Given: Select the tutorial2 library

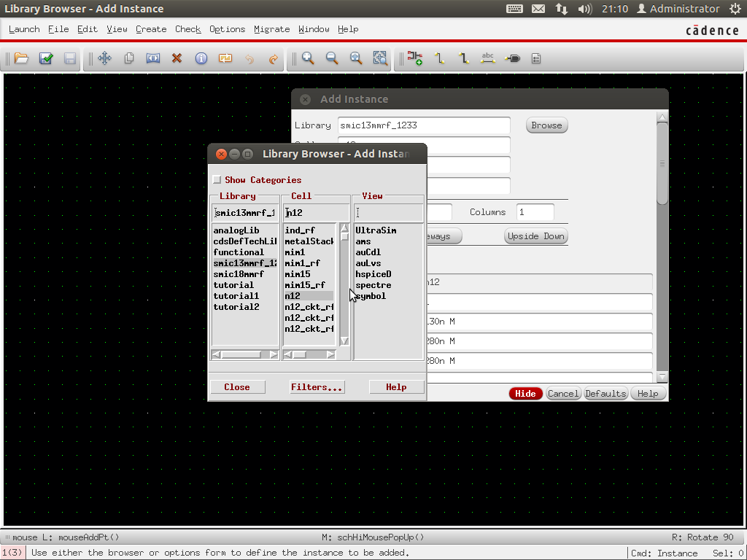Looking at the screenshot, I should (236, 307).
